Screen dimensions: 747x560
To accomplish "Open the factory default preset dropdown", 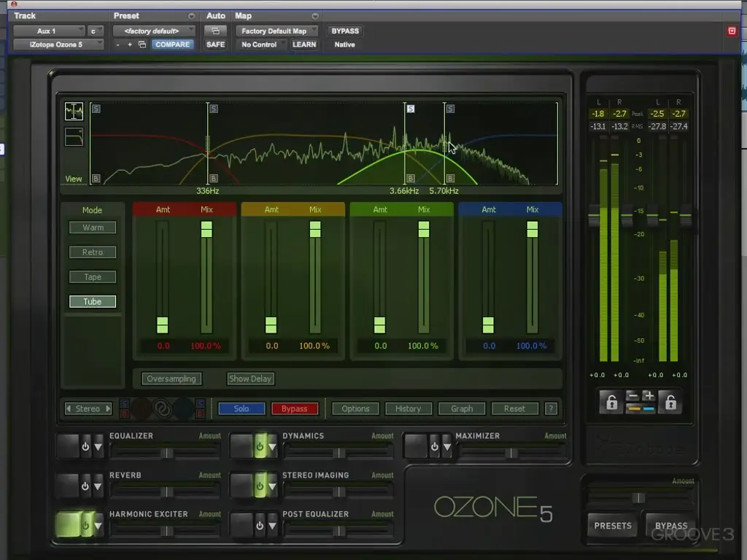I will [154, 31].
